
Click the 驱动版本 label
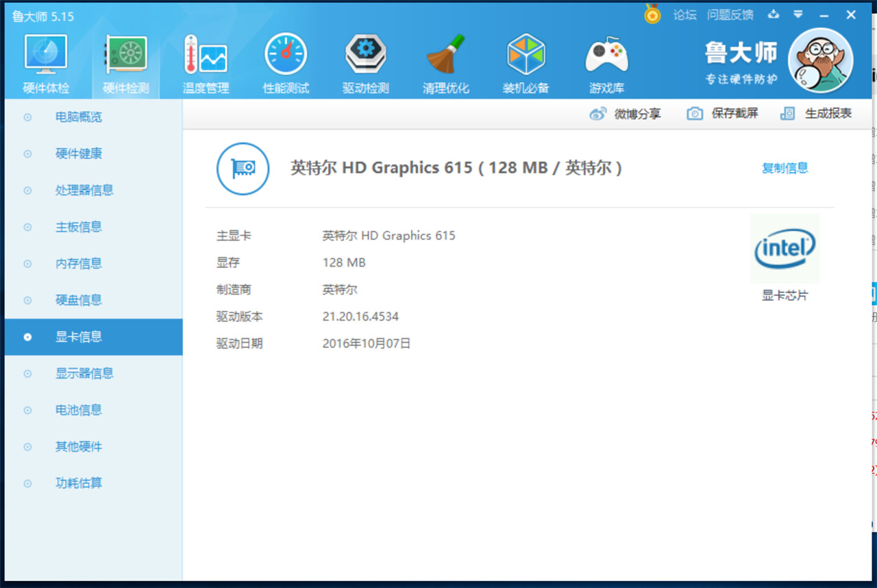pos(240,317)
